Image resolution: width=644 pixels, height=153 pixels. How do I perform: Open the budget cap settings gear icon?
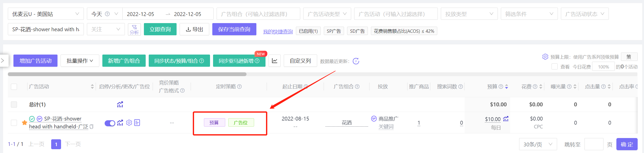coord(545,57)
